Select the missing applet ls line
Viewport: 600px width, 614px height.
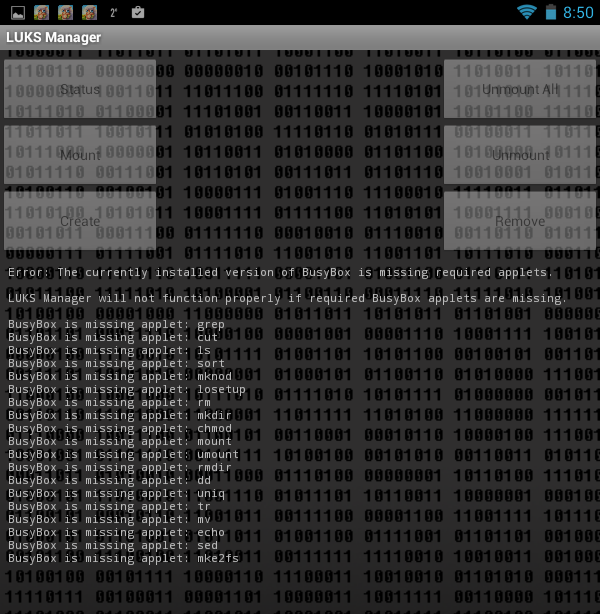click(x=109, y=350)
